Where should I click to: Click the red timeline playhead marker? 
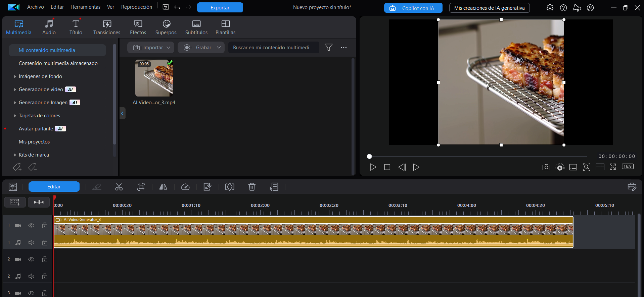(55, 198)
